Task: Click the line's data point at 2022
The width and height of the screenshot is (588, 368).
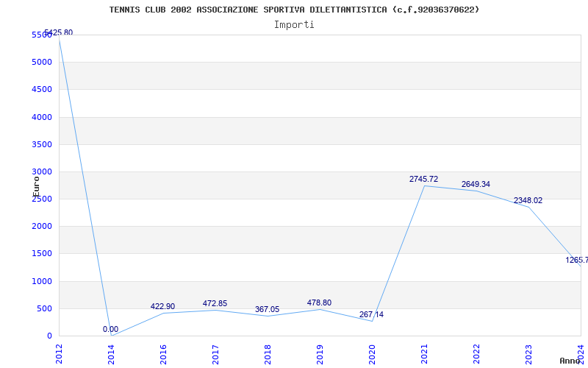Action: [x=476, y=191]
